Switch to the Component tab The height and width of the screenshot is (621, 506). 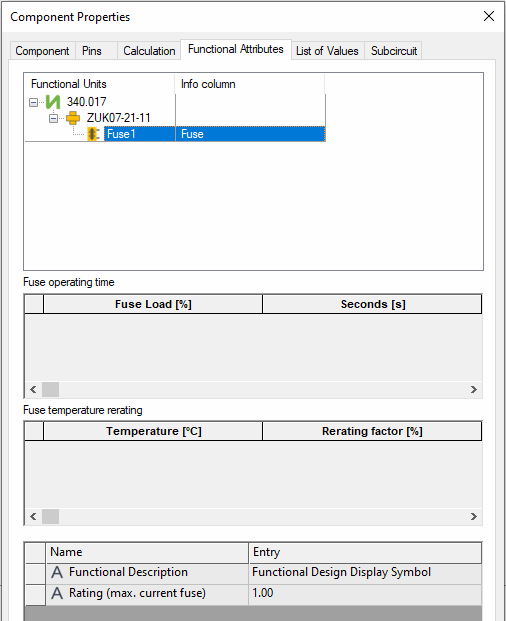pyautogui.click(x=42, y=51)
